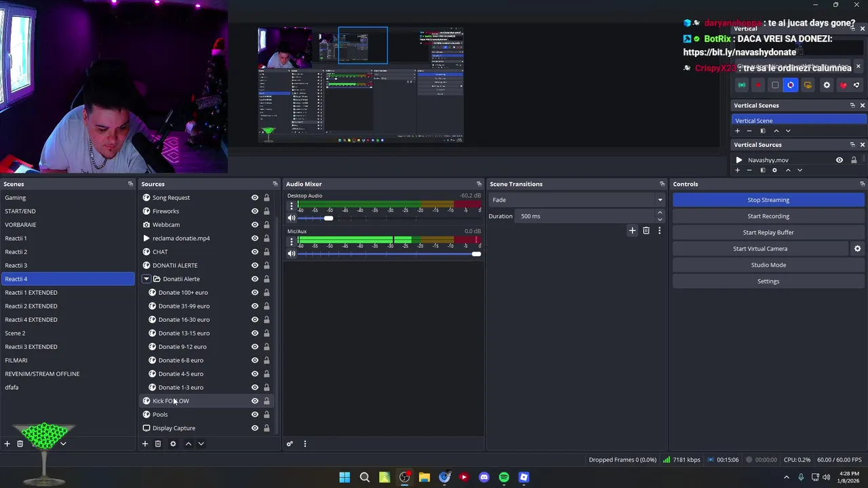Viewport: 868px width, 488px height.
Task: Increase transition duration stepper up arrow
Action: 660,213
